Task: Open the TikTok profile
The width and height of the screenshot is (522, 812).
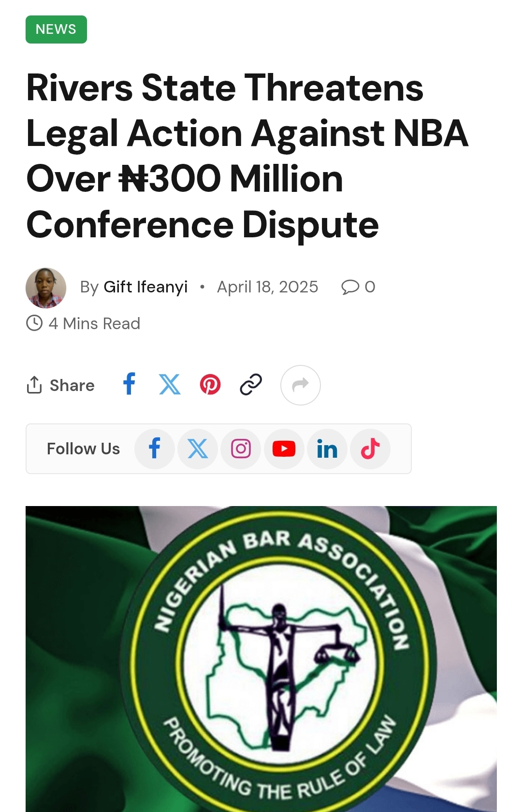Action: pyautogui.click(x=370, y=449)
